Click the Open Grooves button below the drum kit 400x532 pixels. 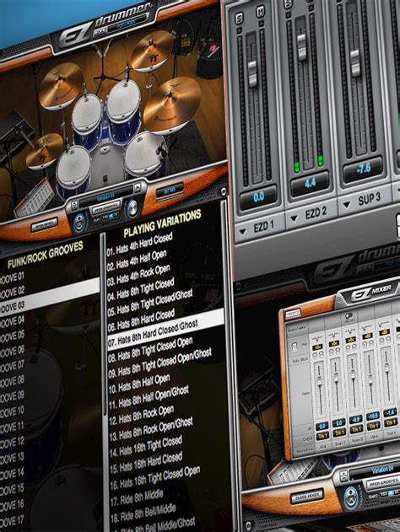[106, 208]
